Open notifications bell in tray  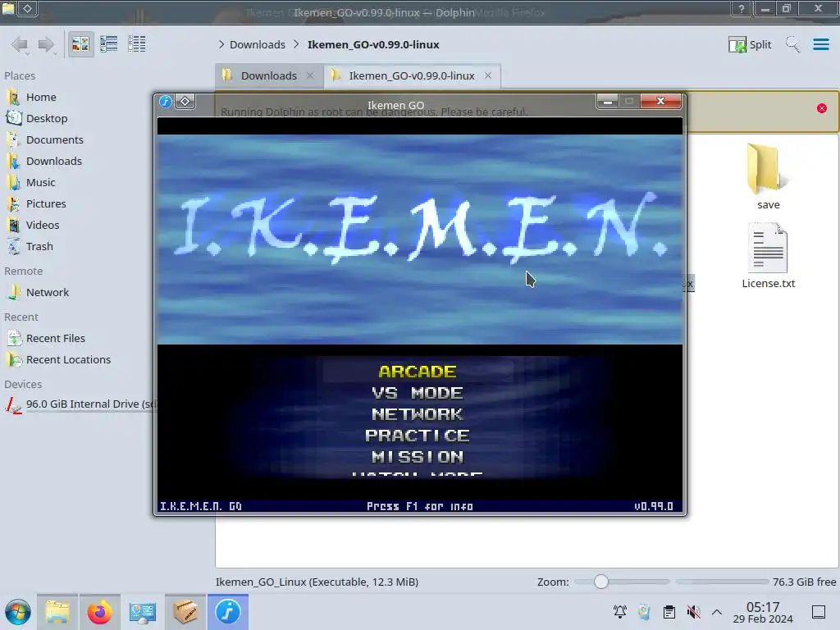[x=620, y=612]
